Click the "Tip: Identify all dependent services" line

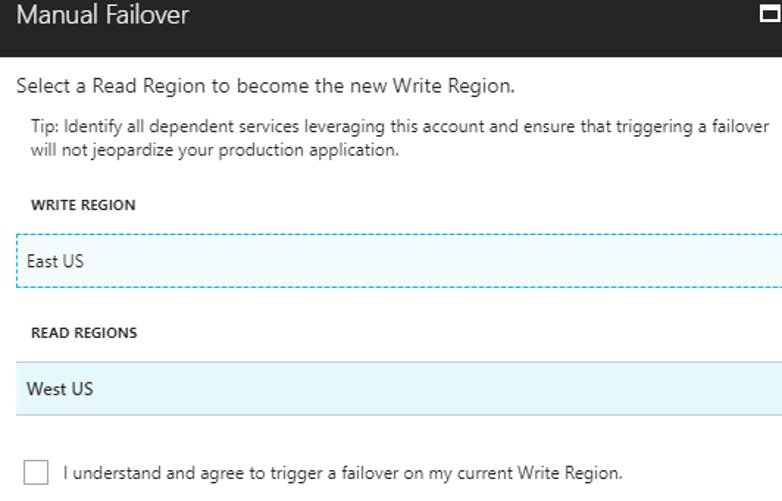[x=400, y=127]
